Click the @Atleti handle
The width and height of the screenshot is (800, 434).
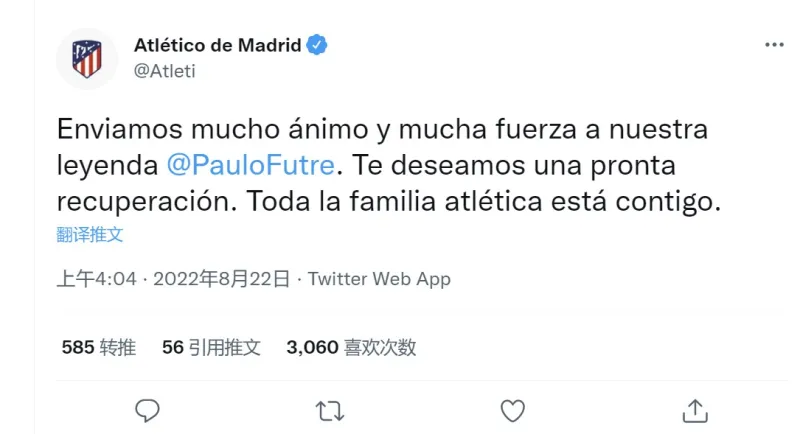164,70
